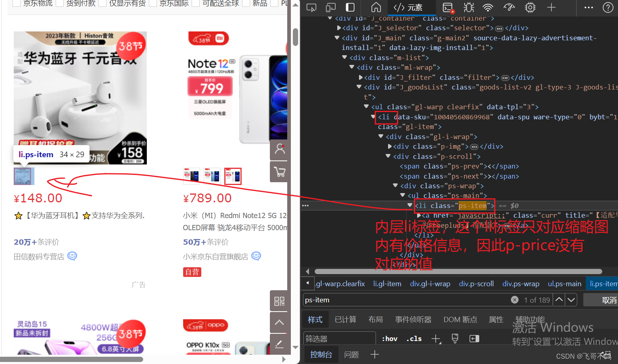Open the shopping cart sidebar icon
The height and width of the screenshot is (364, 618).
[x=279, y=172]
